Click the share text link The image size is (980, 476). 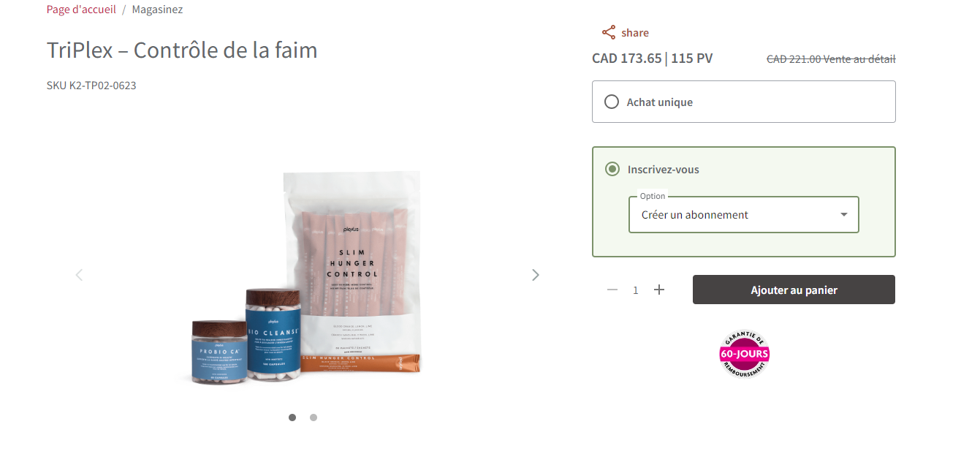[635, 33]
